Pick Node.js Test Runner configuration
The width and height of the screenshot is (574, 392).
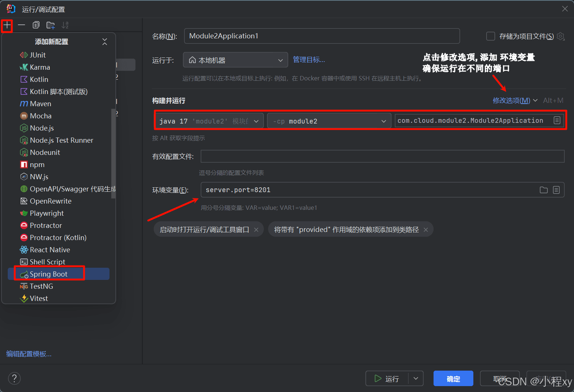tap(59, 140)
